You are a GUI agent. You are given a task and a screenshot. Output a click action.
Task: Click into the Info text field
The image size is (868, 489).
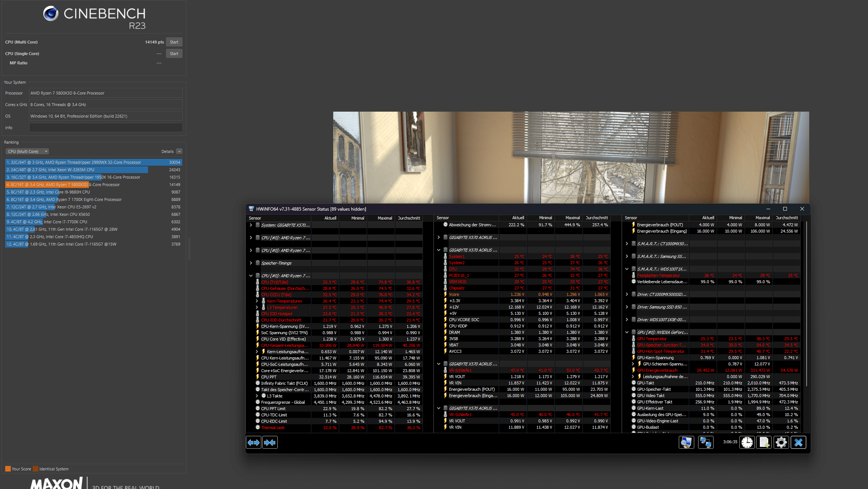(x=106, y=128)
